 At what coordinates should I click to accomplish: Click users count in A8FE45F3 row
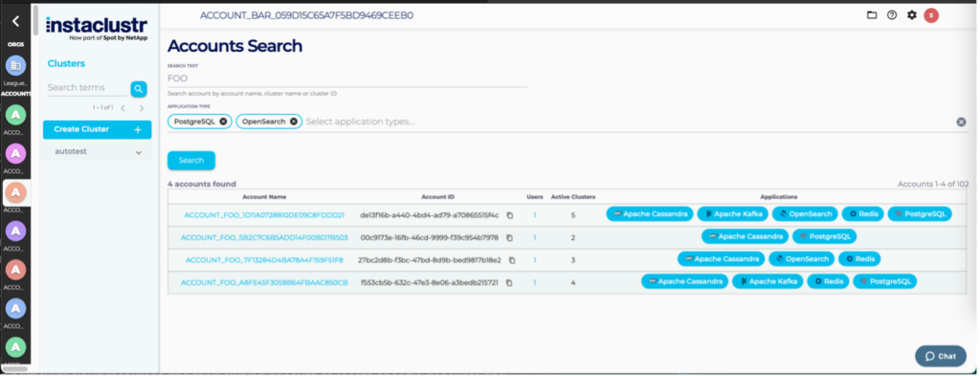point(535,282)
